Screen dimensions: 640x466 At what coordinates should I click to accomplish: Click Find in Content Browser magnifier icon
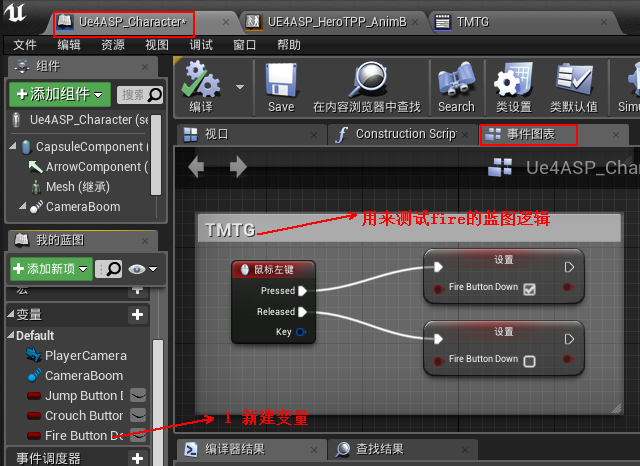[367, 79]
